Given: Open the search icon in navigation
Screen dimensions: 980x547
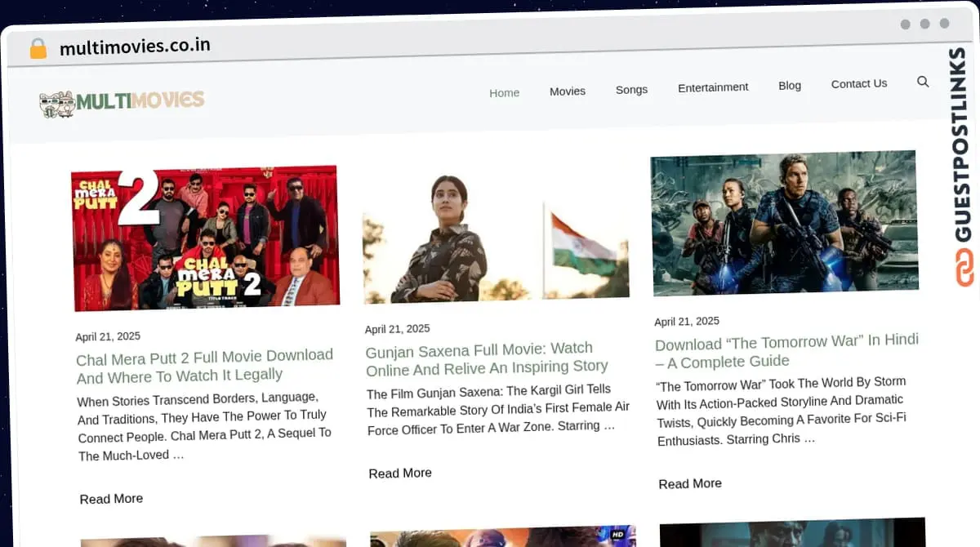Looking at the screenshot, I should (923, 82).
